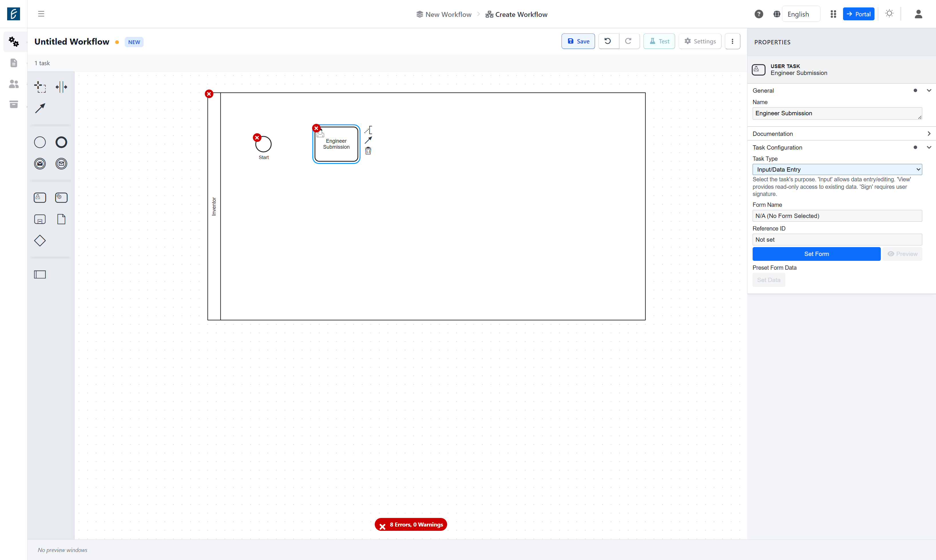
Task: Toggle the hamburger navigation menu
Action: click(x=41, y=14)
